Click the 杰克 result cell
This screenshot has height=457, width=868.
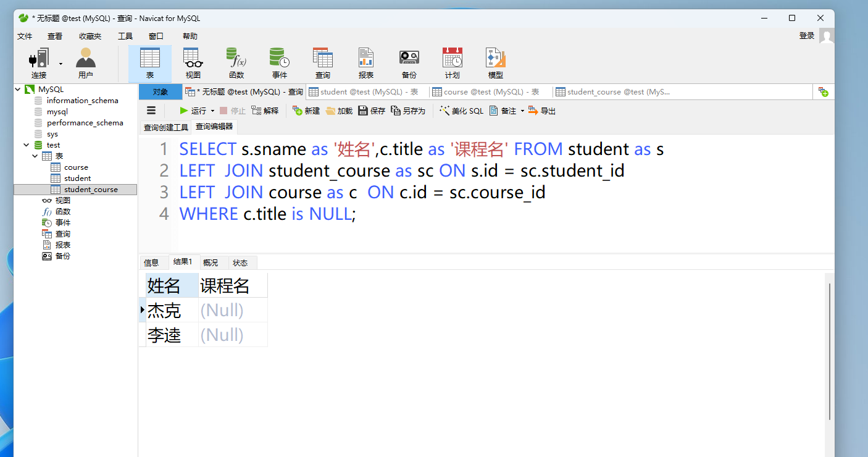click(x=172, y=310)
